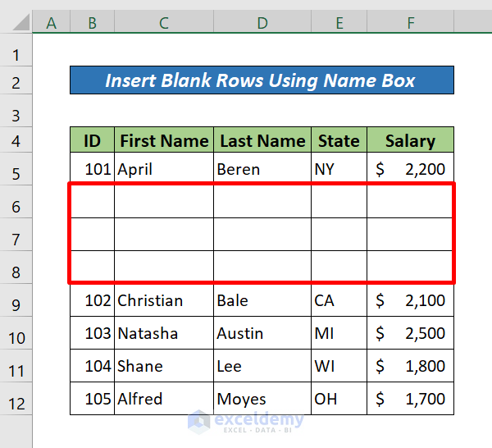Select column E header
This screenshot has width=492, height=448.
click(x=339, y=23)
